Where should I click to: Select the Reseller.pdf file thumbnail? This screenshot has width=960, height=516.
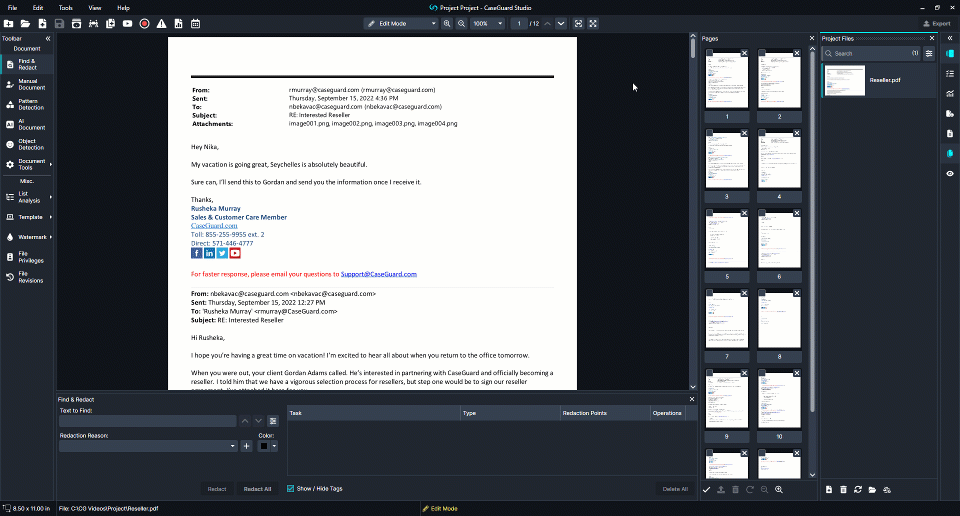click(844, 80)
